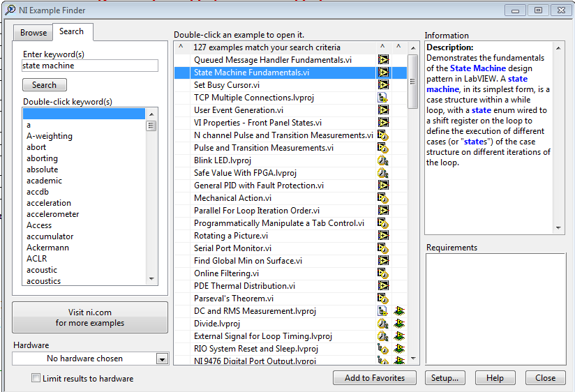
Task: Click VI icon beside Rotating a Picture.vi
Action: point(383,236)
